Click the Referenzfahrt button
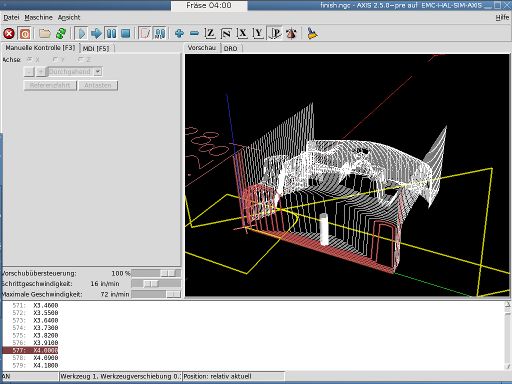 coord(50,85)
